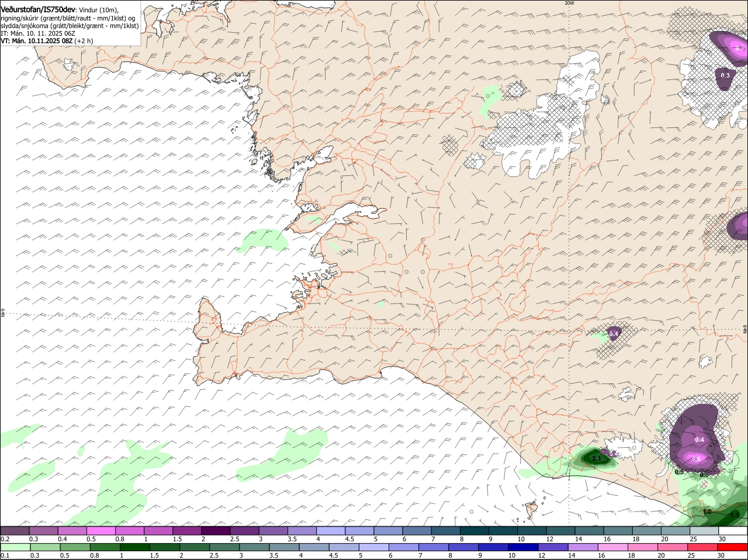Select the 2 dark purple swatch in the snow legend
The width and height of the screenshot is (748, 560).
(x=216, y=530)
